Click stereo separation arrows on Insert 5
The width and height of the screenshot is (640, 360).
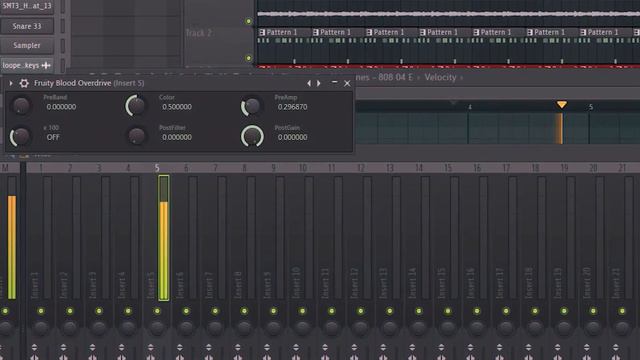[x=151, y=348]
